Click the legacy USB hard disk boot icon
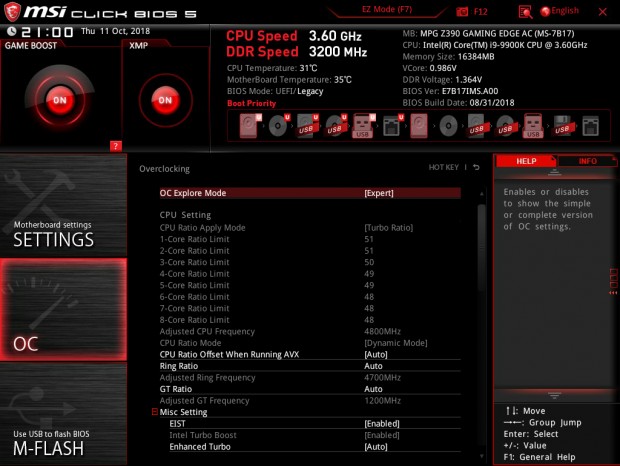Screen dimensions: 620x466 click(x=476, y=126)
